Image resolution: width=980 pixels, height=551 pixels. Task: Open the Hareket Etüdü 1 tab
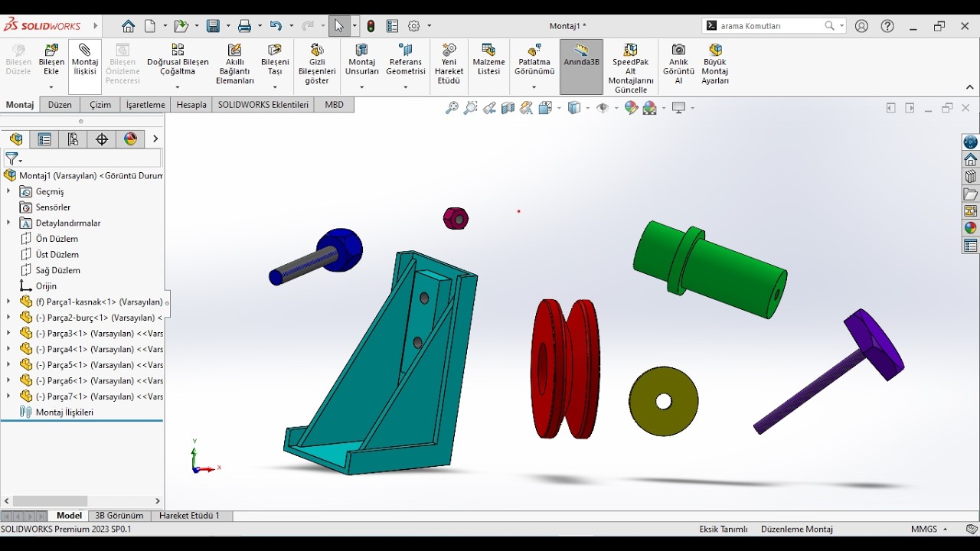pos(189,516)
